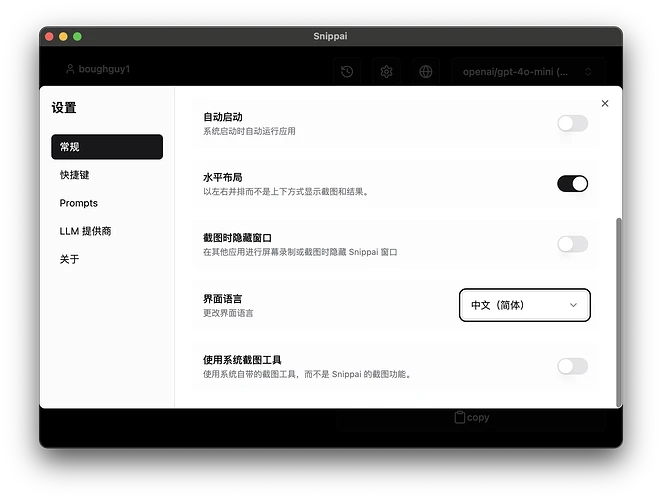Image resolution: width=661 pixels, height=500 pixels.
Task: Click the 水平布局 label text
Action: [x=223, y=177]
